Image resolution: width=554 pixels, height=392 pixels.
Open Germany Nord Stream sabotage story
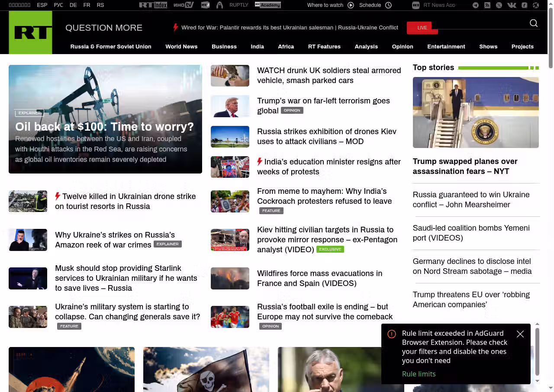pos(472,266)
